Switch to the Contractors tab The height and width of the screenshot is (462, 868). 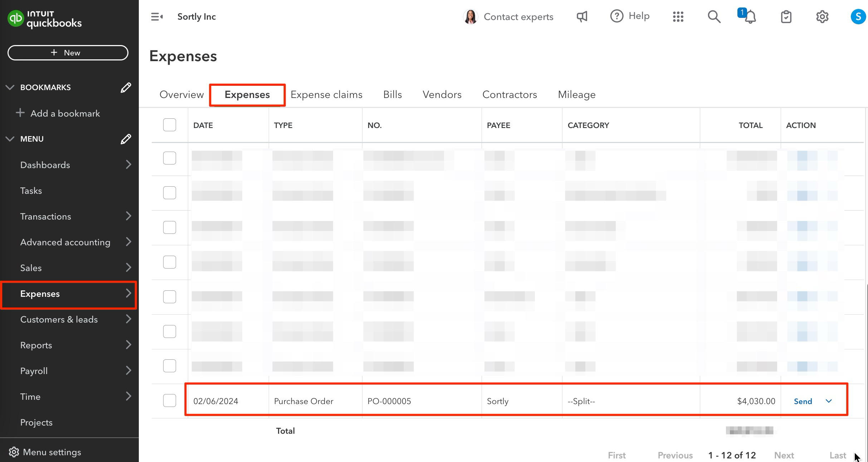pos(509,95)
